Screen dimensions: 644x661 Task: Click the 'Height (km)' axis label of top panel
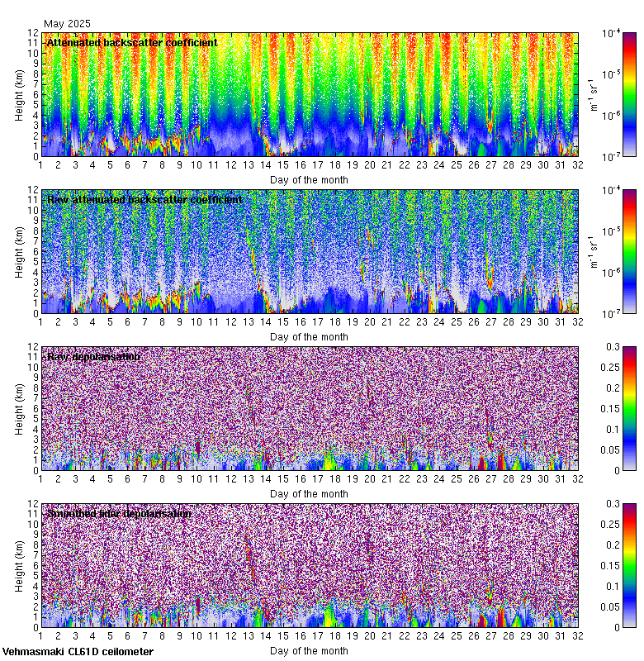[20, 94]
